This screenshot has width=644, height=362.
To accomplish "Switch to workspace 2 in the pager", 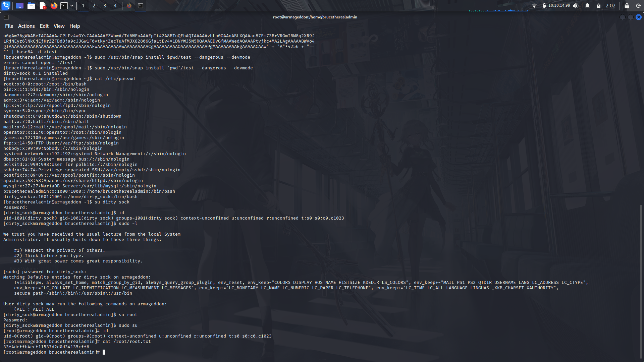I will [x=94, y=6].
